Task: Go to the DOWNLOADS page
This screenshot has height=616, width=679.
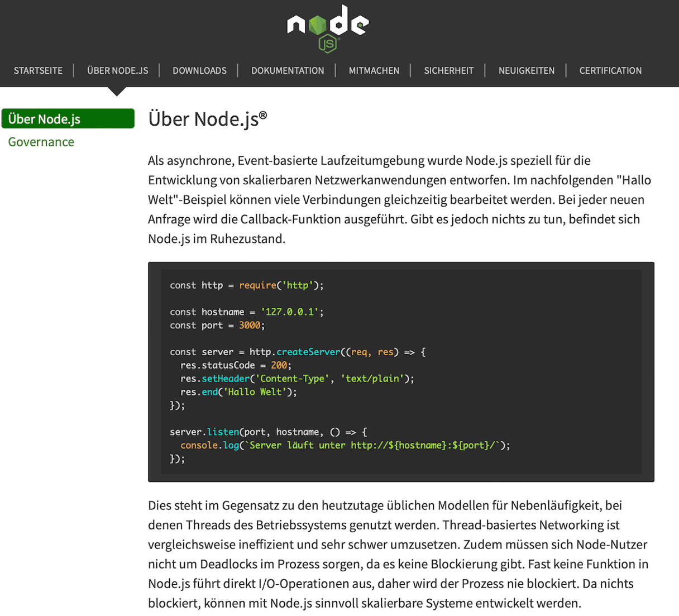Action: 199,70
